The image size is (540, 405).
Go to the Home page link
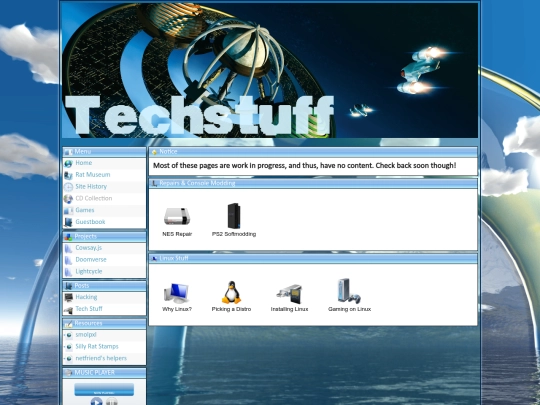pos(84,163)
